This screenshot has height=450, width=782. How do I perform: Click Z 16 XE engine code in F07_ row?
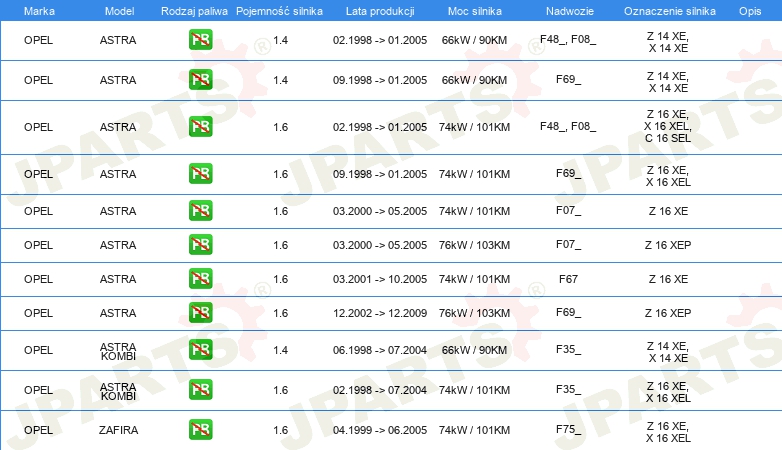point(668,212)
